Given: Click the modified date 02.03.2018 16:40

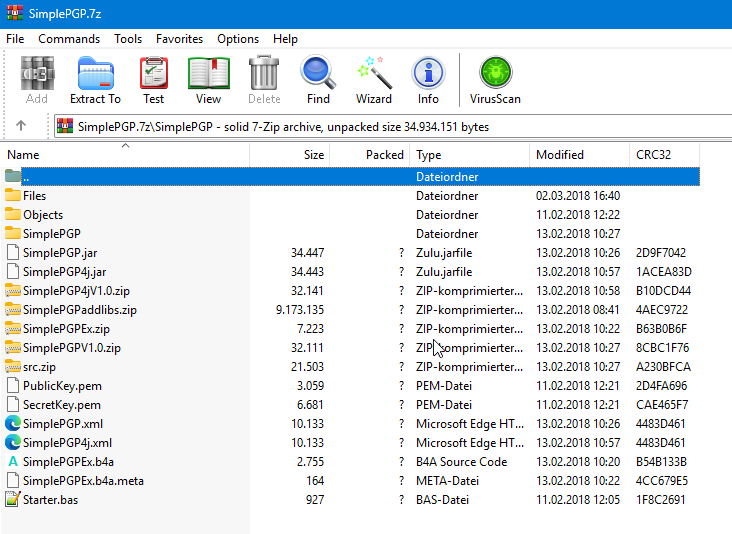Looking at the screenshot, I should 578,196.
